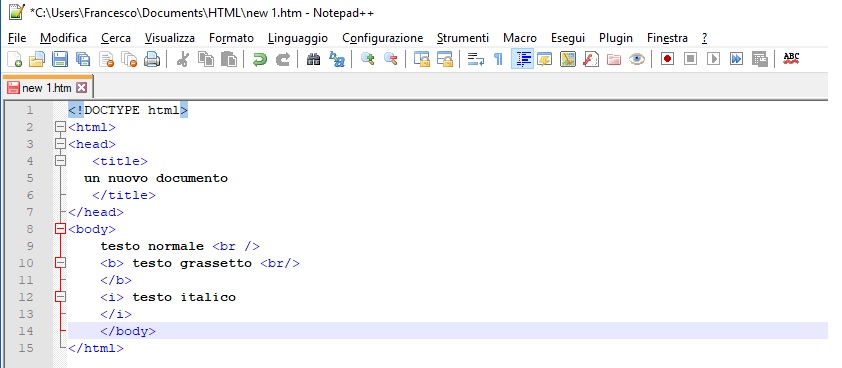Toggle synchronized vertical scrolling icon
This screenshot has width=842, height=368.
(422, 59)
